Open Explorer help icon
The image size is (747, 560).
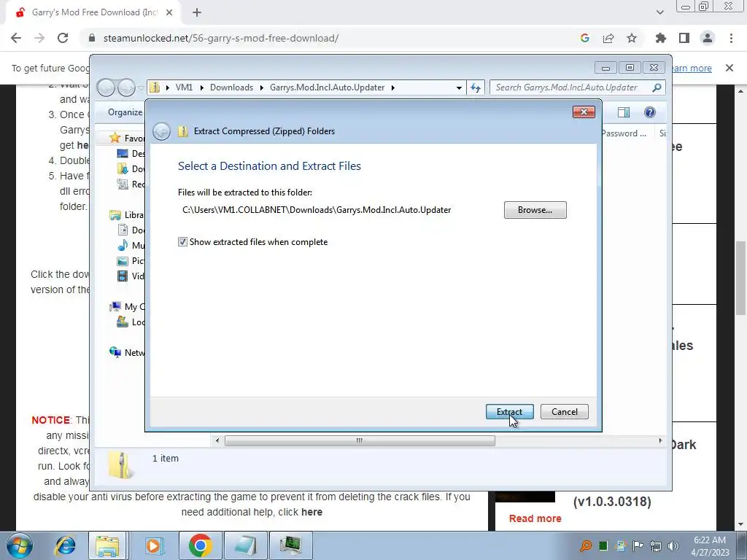coord(649,112)
